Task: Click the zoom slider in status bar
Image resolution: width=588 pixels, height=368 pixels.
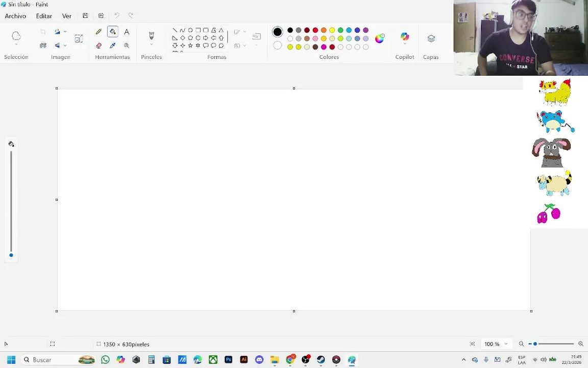Action: point(551,344)
